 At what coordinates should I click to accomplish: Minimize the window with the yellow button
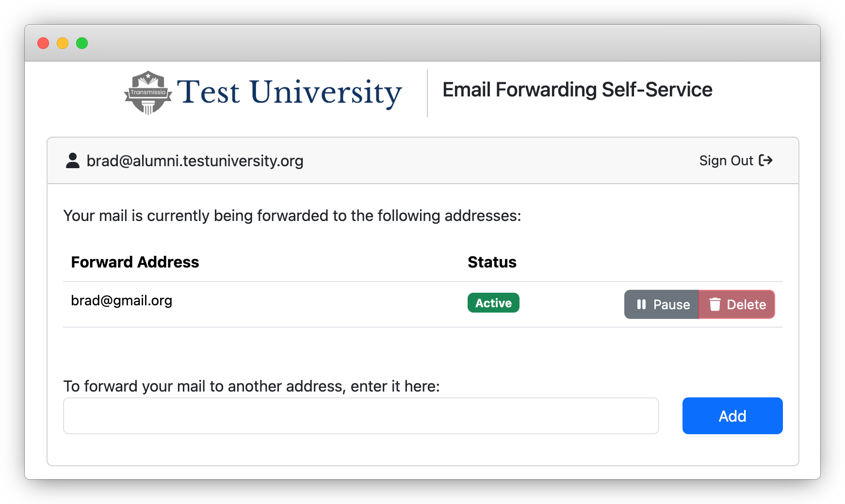click(x=63, y=43)
